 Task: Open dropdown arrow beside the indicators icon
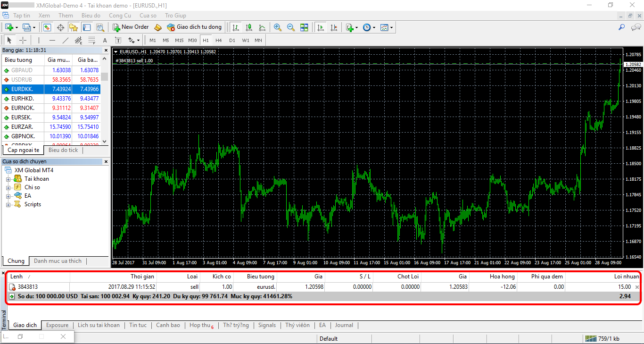(357, 27)
